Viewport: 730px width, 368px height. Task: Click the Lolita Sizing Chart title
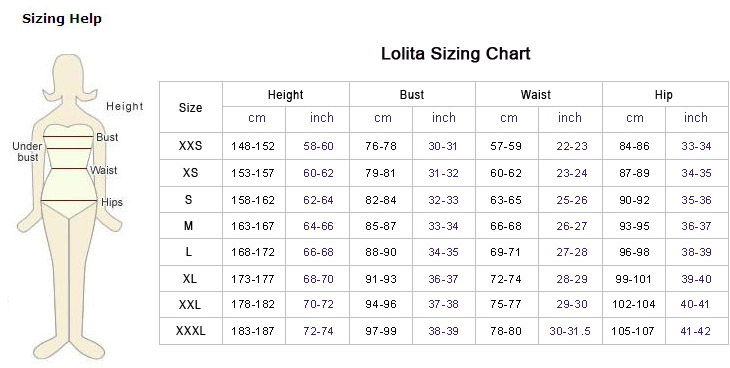456,53
